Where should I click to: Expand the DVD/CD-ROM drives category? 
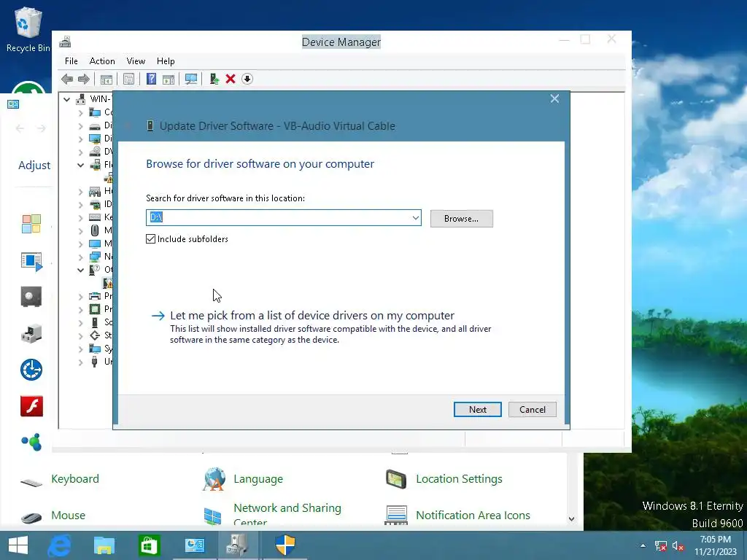click(80, 152)
